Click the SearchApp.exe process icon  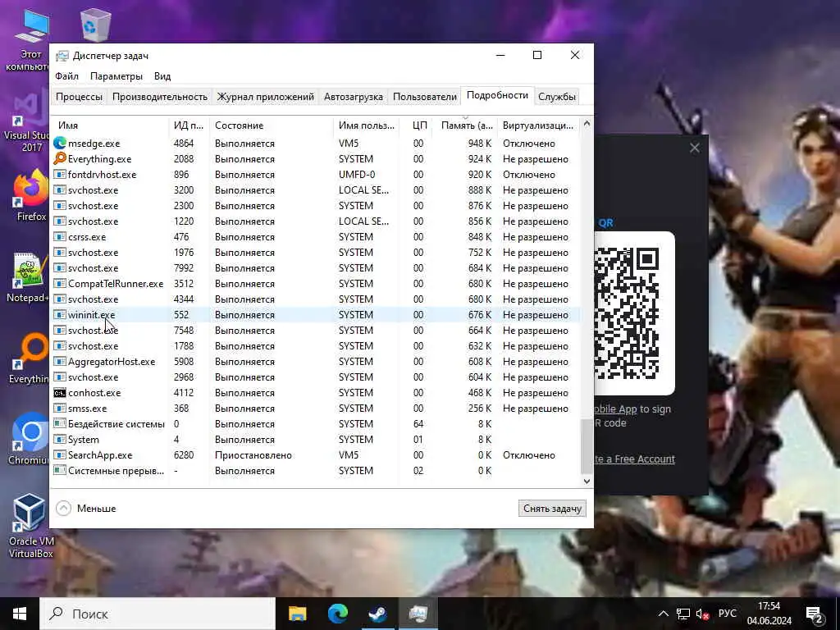(x=59, y=454)
